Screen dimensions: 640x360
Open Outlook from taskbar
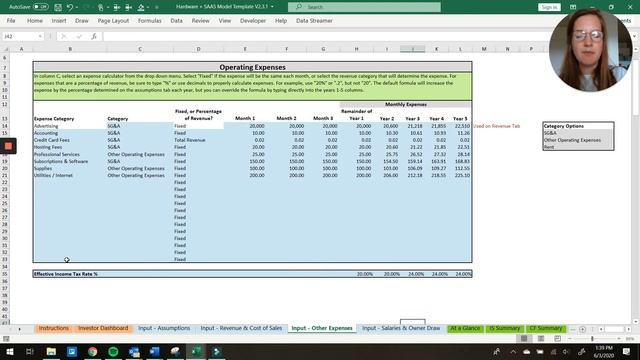tap(134, 351)
